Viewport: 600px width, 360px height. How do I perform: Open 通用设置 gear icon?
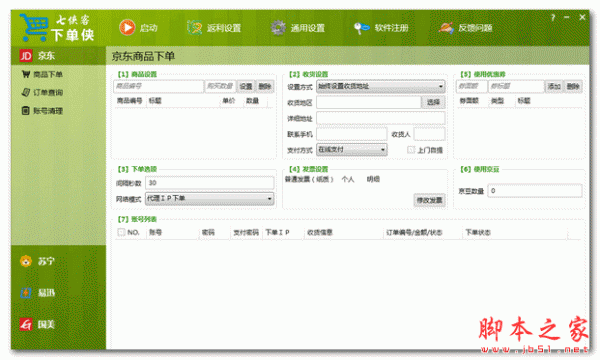point(278,28)
